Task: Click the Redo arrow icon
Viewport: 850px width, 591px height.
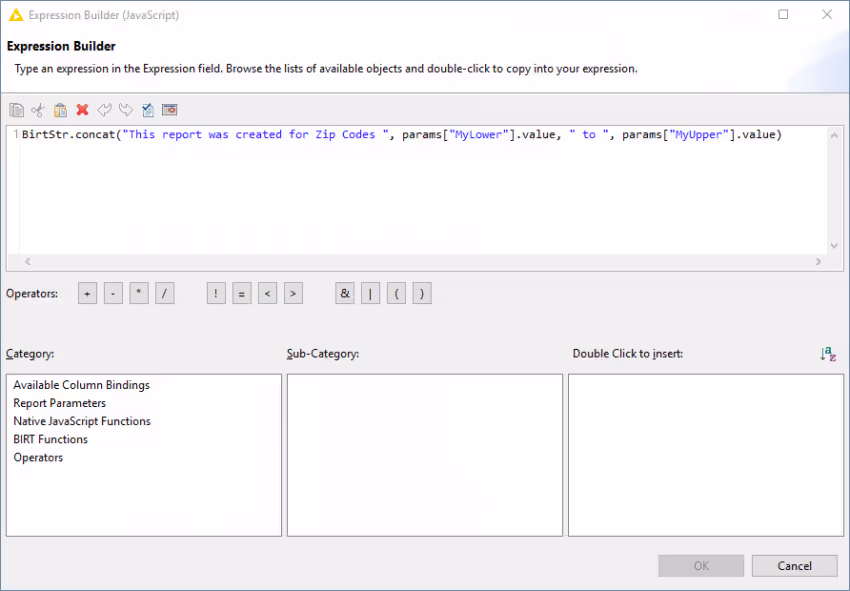Action: [x=126, y=110]
